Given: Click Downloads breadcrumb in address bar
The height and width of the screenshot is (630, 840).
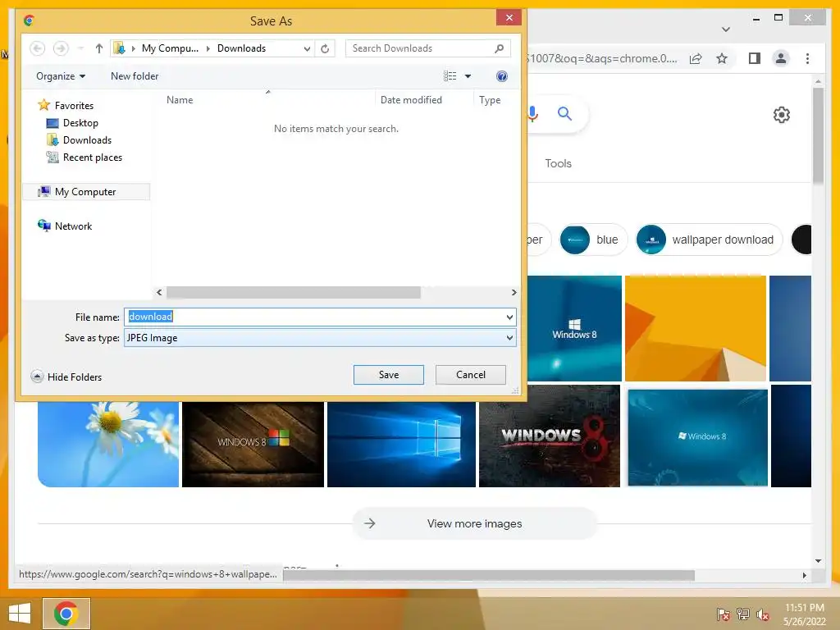Looking at the screenshot, I should point(242,48).
